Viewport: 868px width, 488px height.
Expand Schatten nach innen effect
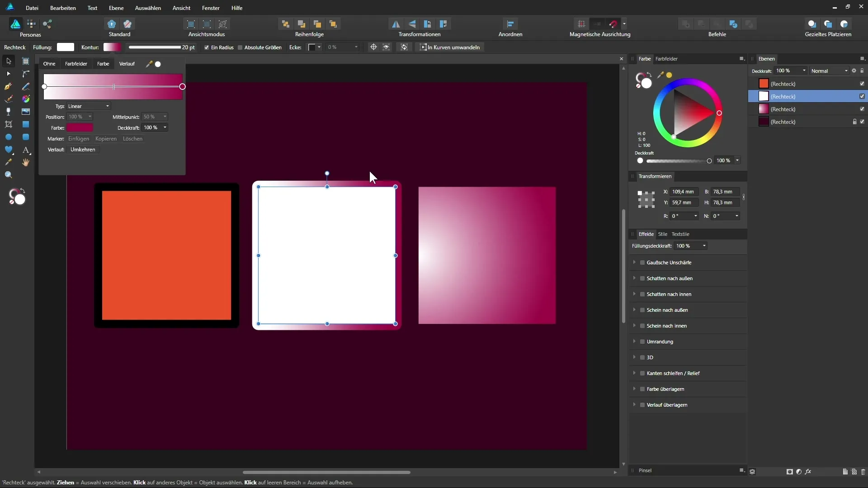[634, 294]
